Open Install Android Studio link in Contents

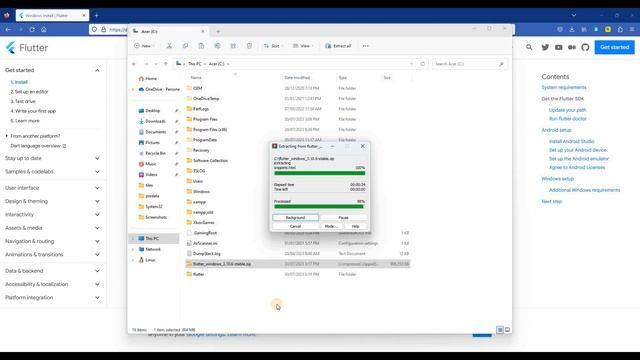pos(571,141)
